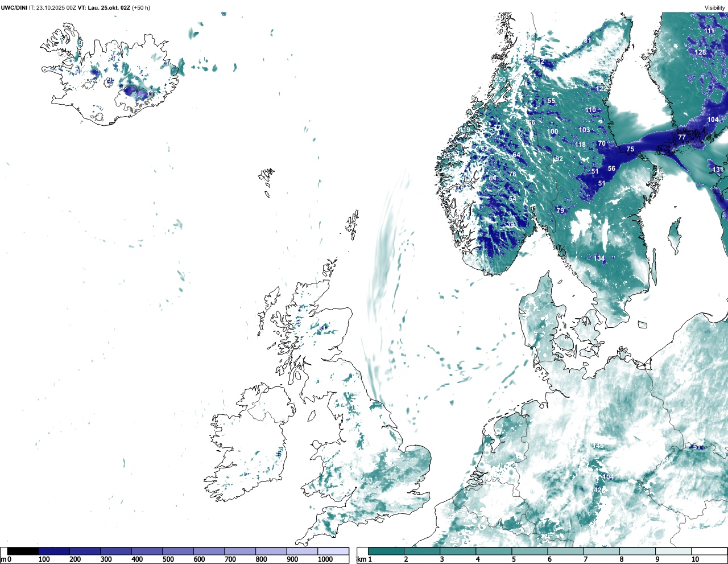Select the 900–1000 m pale lavender swatch
Image resolution: width=728 pixels, height=564 pixels.
click(302, 551)
